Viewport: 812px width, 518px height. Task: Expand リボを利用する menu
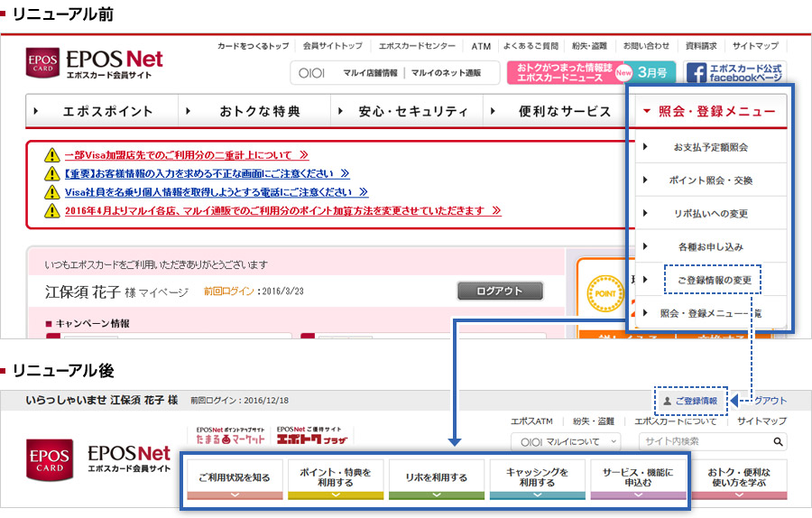click(x=437, y=479)
